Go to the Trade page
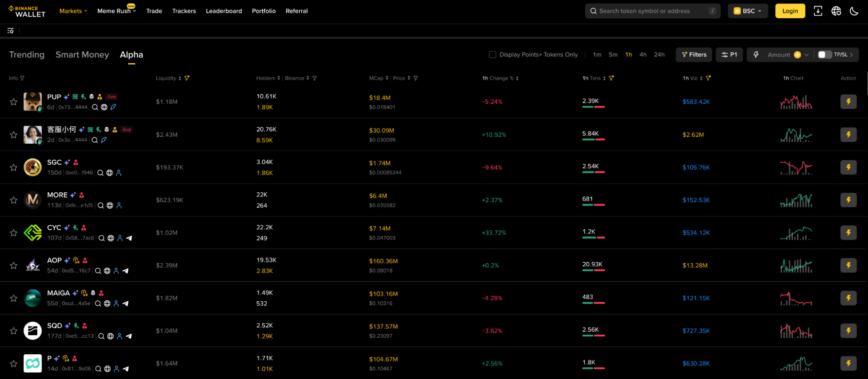868x379 pixels. click(x=154, y=11)
